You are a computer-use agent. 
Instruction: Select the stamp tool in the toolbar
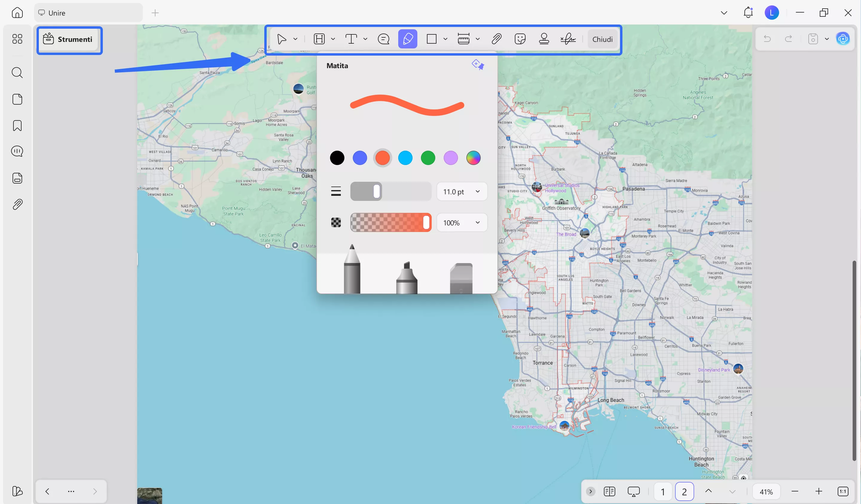544,39
